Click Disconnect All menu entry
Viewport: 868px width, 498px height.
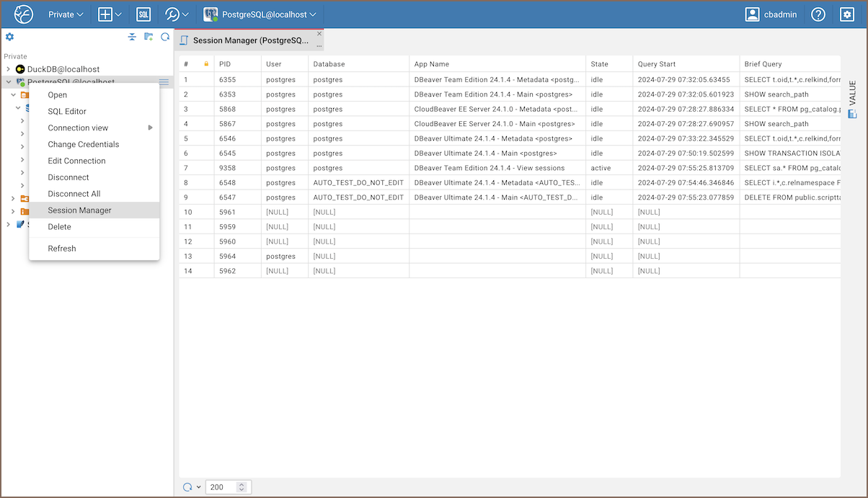74,194
